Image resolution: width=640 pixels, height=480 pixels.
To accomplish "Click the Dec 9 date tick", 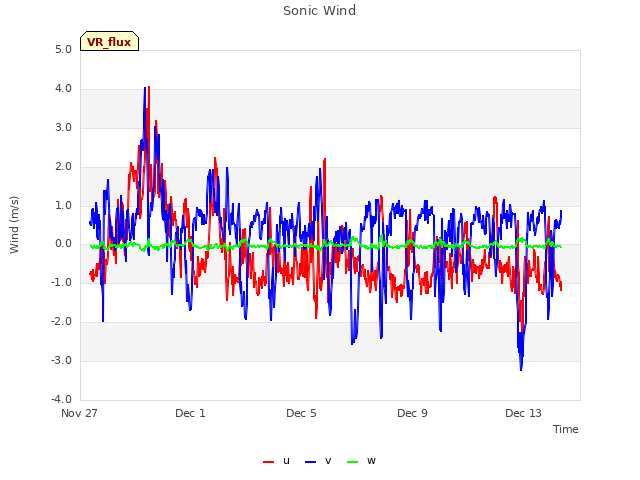I will [412, 413].
